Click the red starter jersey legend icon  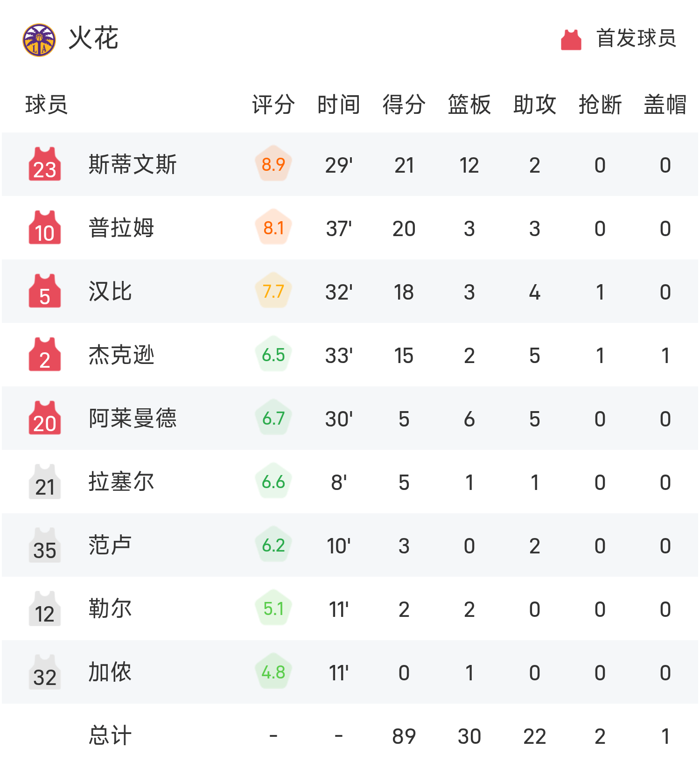click(571, 40)
